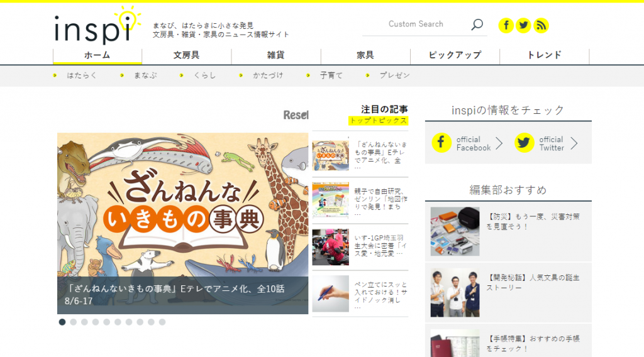The height and width of the screenshot is (357, 644).
Task: Open the Twitter icon in header
Action: (x=523, y=25)
